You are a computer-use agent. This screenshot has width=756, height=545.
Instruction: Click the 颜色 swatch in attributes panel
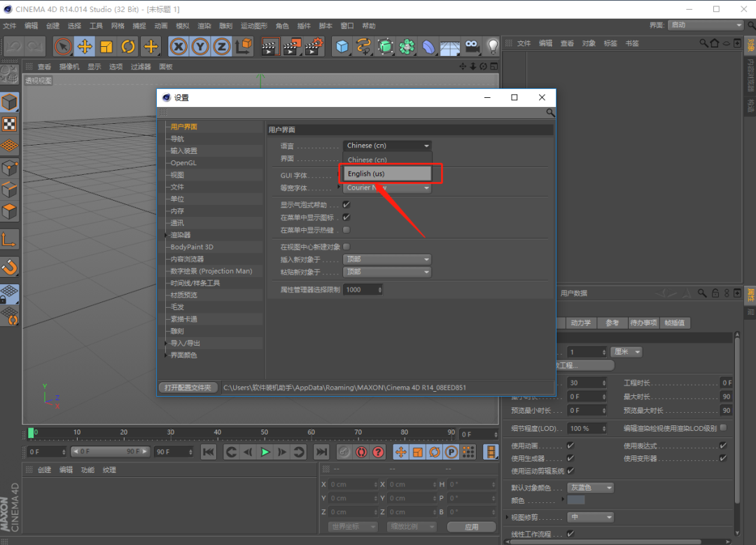(576, 500)
